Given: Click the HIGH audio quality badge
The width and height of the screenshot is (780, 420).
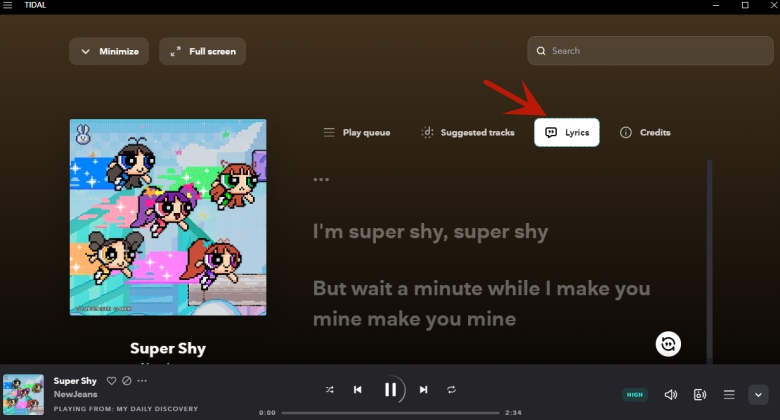Looking at the screenshot, I should (x=635, y=395).
